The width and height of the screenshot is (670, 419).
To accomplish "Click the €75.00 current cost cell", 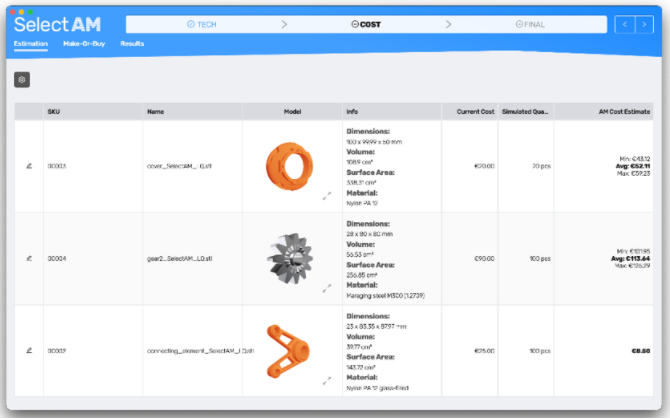I will coord(485,351).
